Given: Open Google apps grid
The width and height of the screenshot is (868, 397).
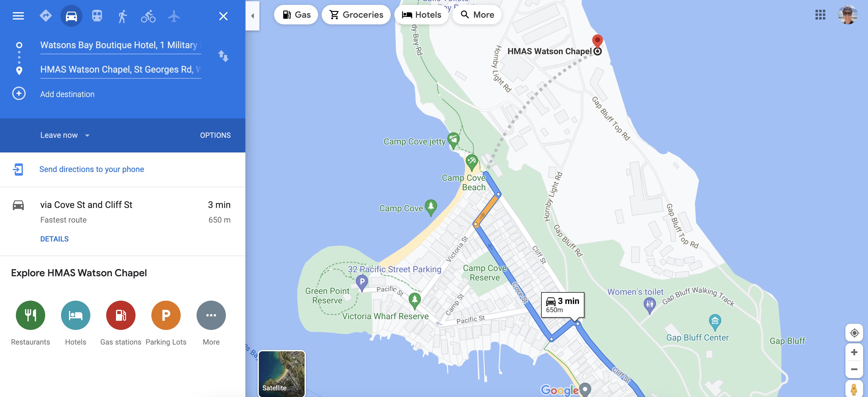Looking at the screenshot, I should tap(820, 15).
